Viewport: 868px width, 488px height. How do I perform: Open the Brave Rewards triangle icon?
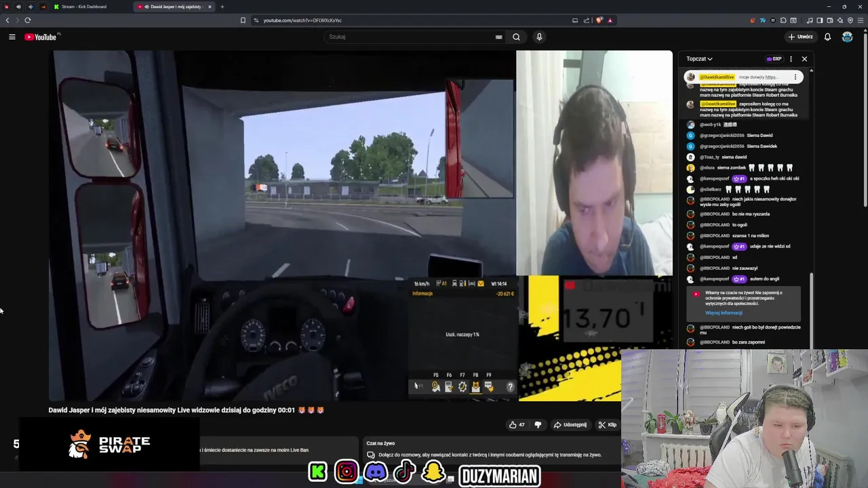click(610, 20)
